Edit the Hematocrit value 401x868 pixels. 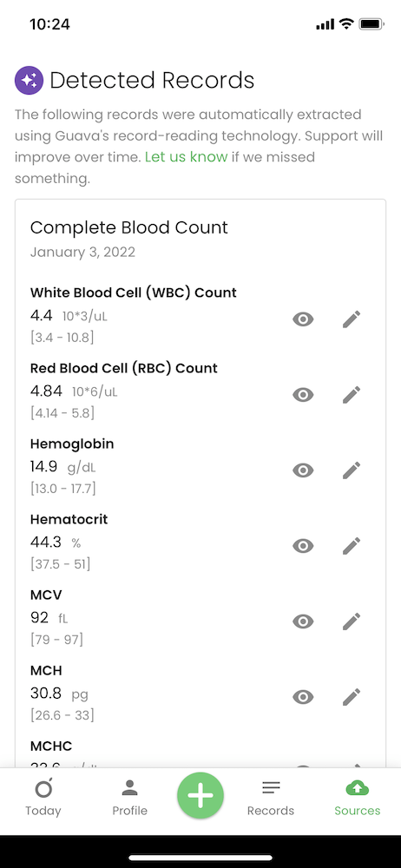pos(352,546)
